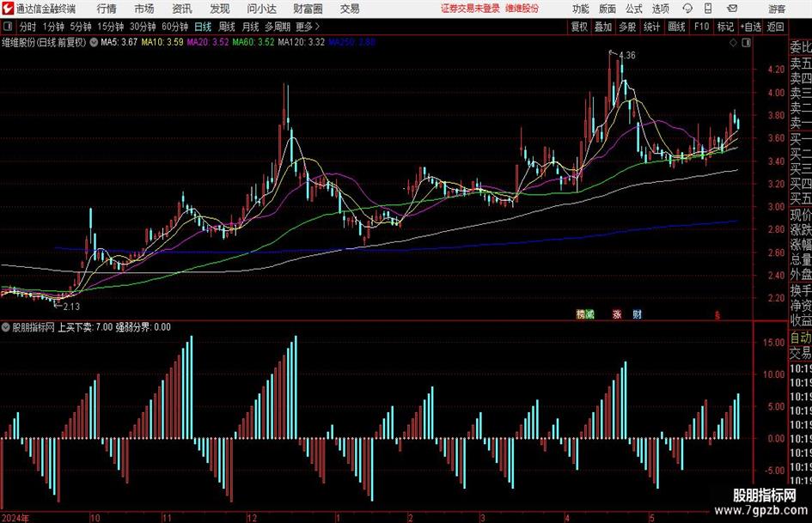Click the 4.36 high price label
This screenshot has width=812, height=523.
pos(627,55)
